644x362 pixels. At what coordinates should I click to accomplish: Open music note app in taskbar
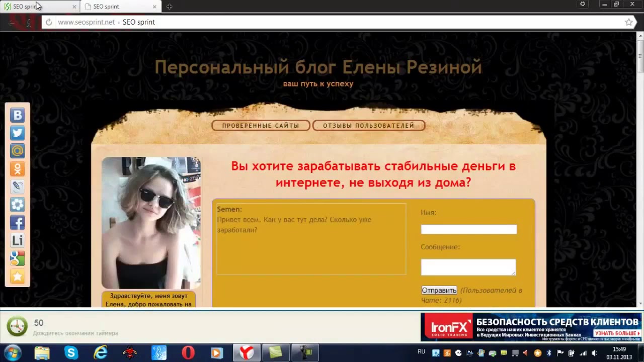click(159, 353)
